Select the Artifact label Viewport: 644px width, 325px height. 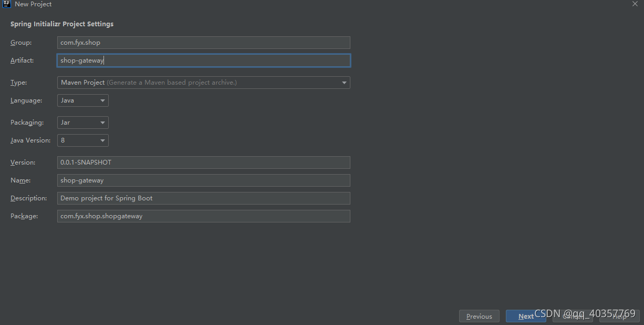22,60
